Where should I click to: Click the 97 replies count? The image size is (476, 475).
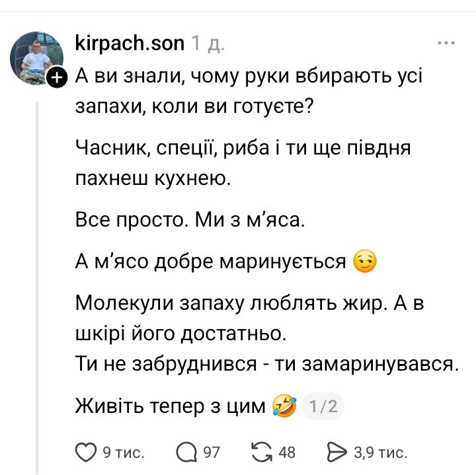(211, 453)
